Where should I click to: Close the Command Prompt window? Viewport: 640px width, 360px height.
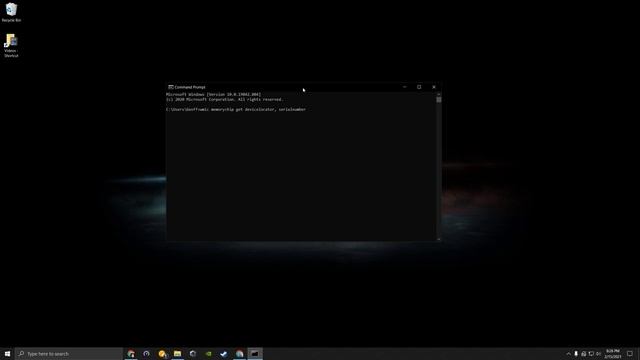[x=434, y=87]
